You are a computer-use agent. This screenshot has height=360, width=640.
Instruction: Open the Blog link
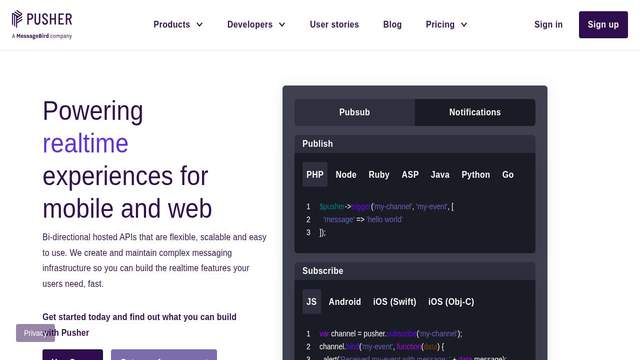392,24
